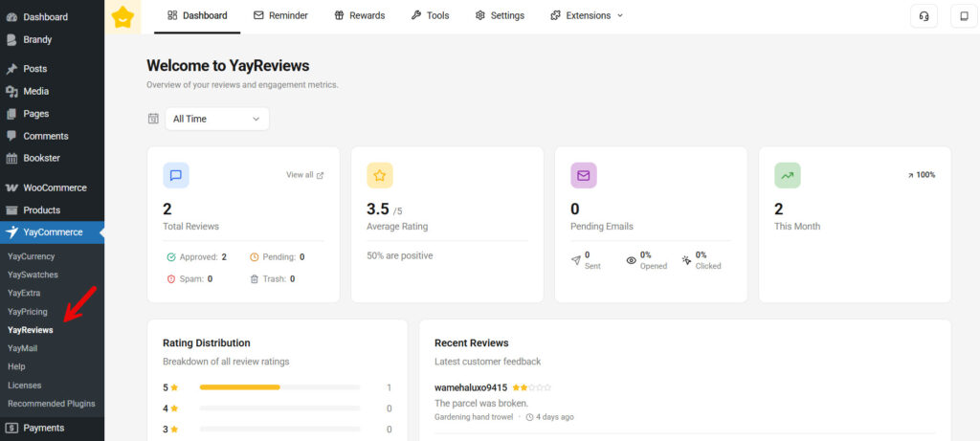980x441 pixels.
Task: Open Recommended Plugins submenu item
Action: [x=52, y=404]
